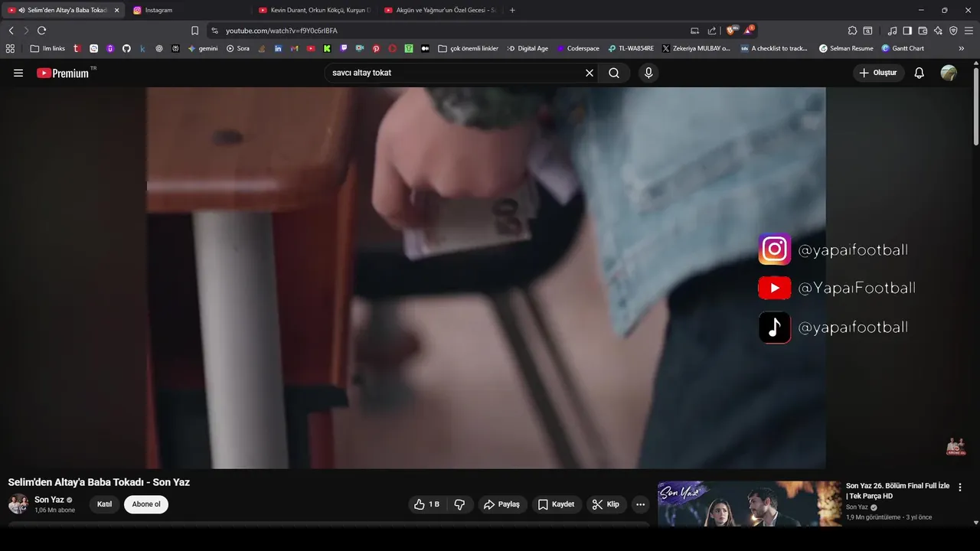Screen dimensions: 980x551
Task: Close the Selim'den Altay'a Baba Tokadı tab
Action: pyautogui.click(x=116, y=10)
